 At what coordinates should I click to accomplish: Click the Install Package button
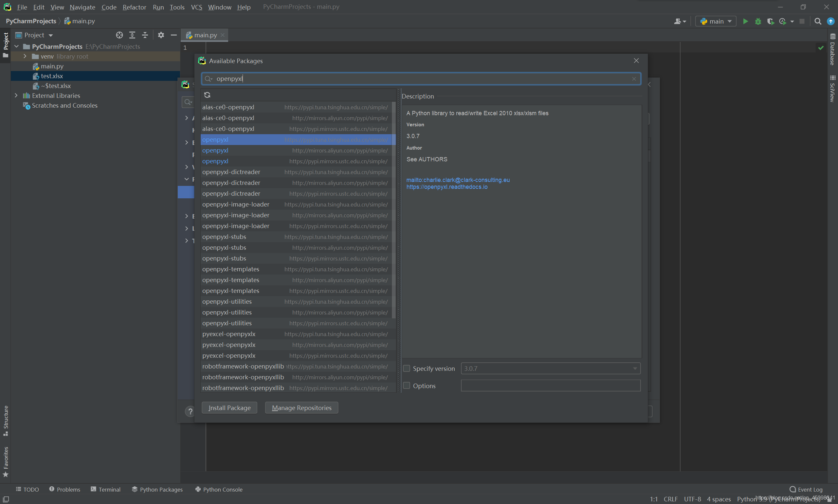coord(229,408)
